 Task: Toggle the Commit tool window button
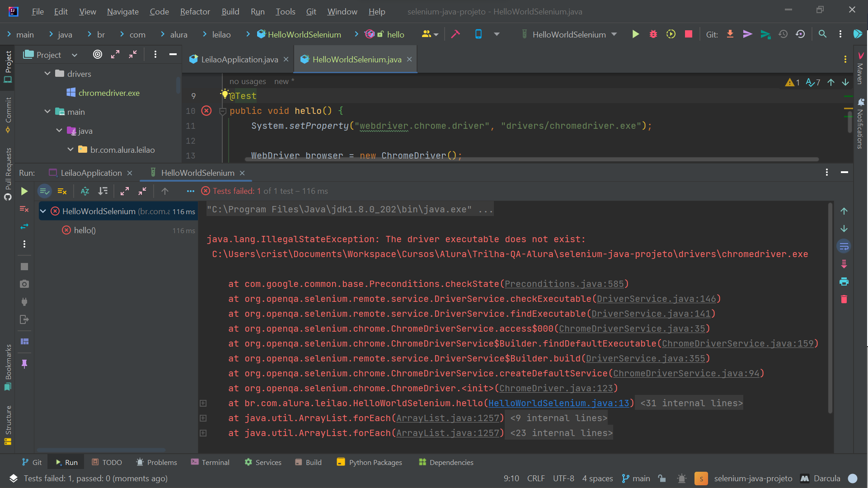tap(8, 115)
